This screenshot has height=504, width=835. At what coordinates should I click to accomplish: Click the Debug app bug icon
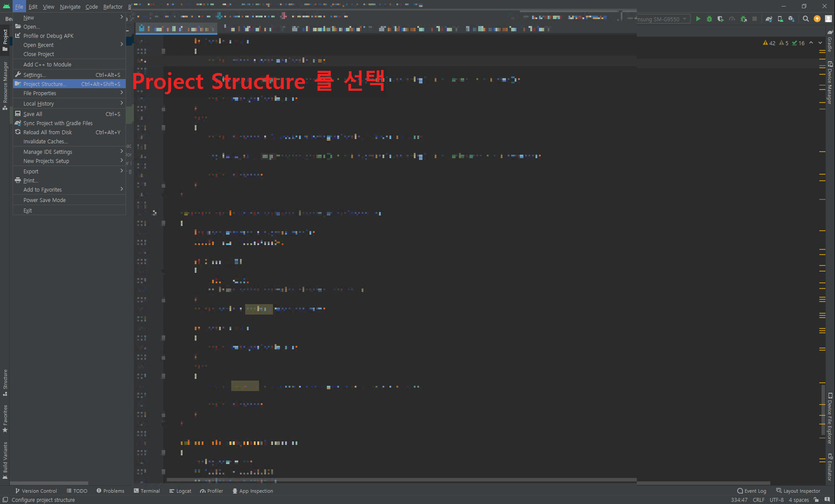(x=709, y=19)
